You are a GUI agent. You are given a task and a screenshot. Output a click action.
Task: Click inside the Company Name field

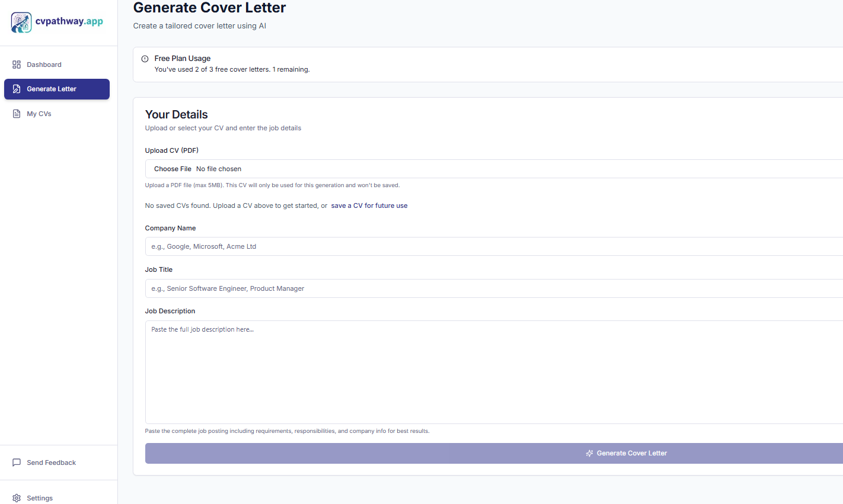(x=415, y=246)
